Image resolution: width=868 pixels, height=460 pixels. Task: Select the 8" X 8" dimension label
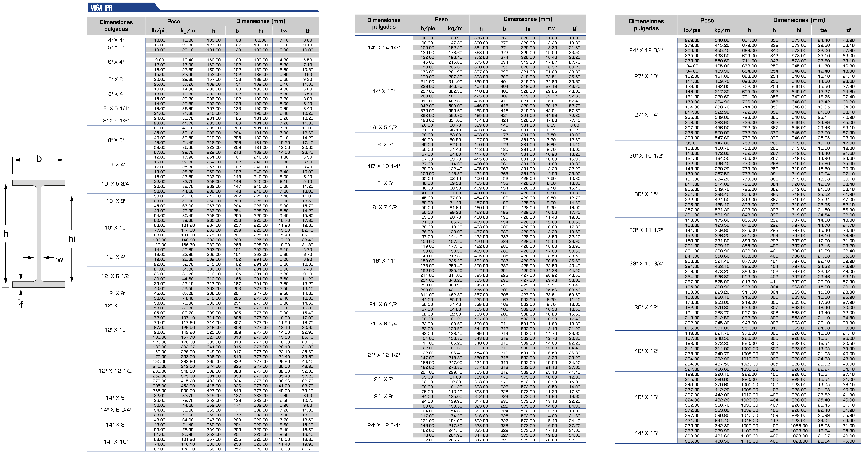(116, 140)
